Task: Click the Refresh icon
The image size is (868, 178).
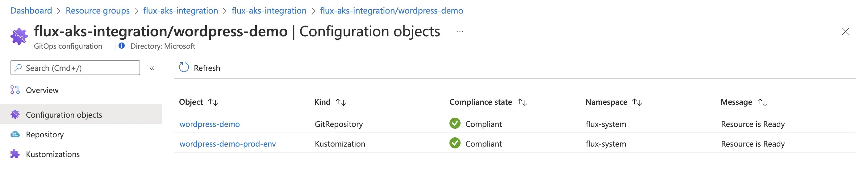Action: tap(184, 67)
